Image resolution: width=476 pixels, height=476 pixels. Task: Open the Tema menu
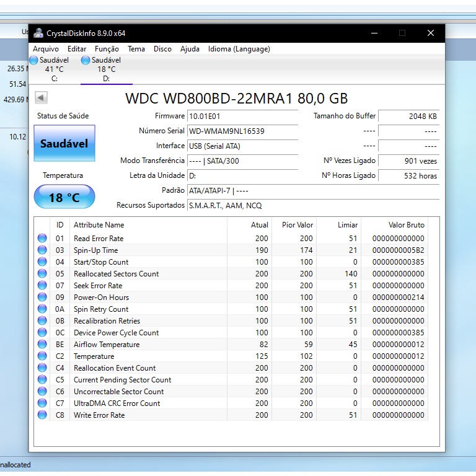coord(136,49)
